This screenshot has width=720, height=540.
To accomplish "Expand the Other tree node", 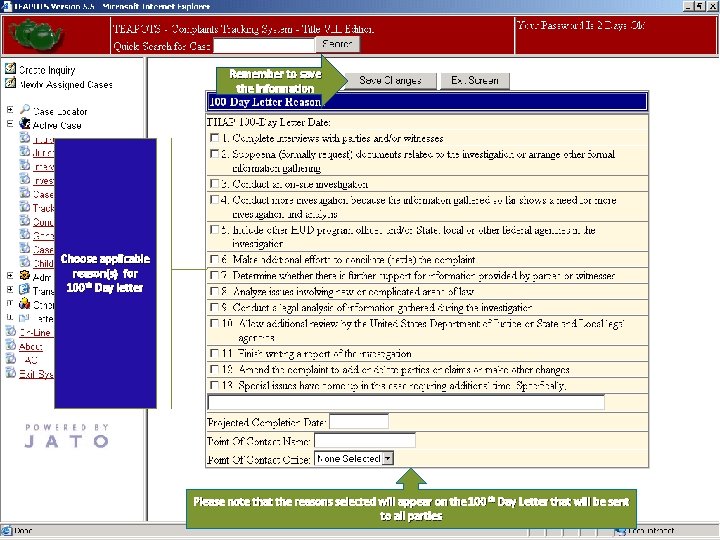I will (x=10, y=303).
